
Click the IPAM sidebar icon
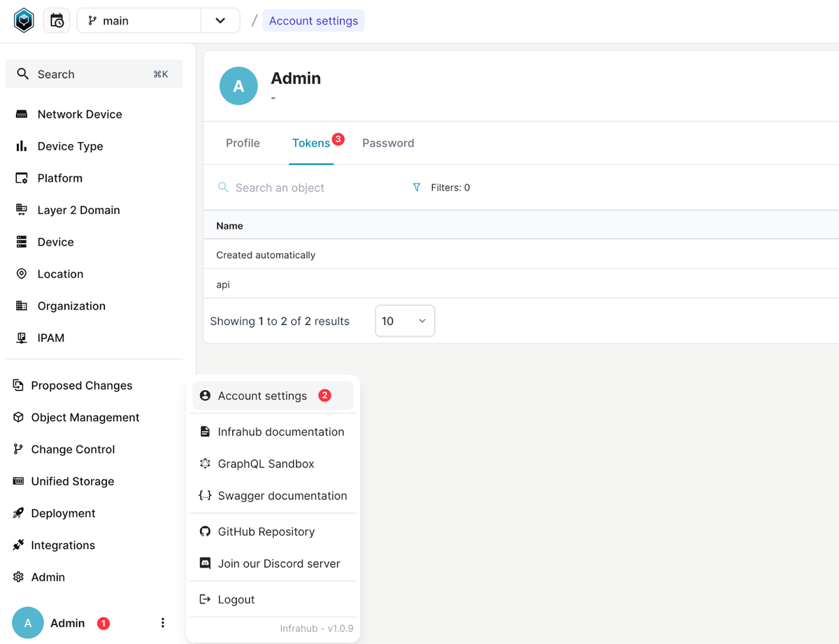22,338
